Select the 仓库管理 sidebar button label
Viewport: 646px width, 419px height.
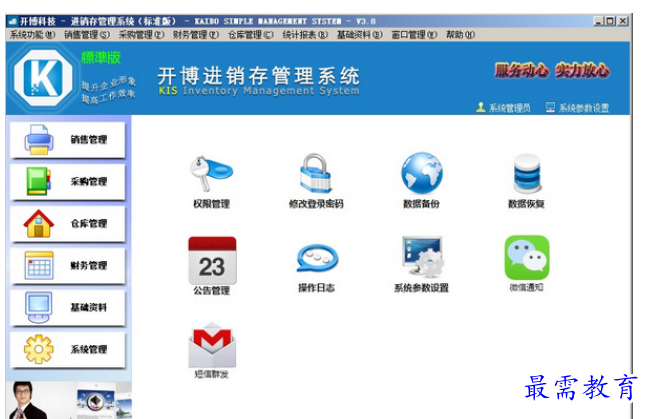pyautogui.click(x=89, y=223)
